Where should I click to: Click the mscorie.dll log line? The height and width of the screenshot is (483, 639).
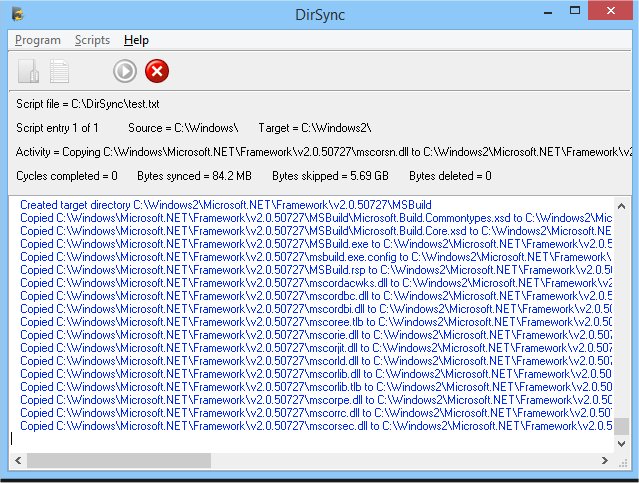[x=316, y=335]
